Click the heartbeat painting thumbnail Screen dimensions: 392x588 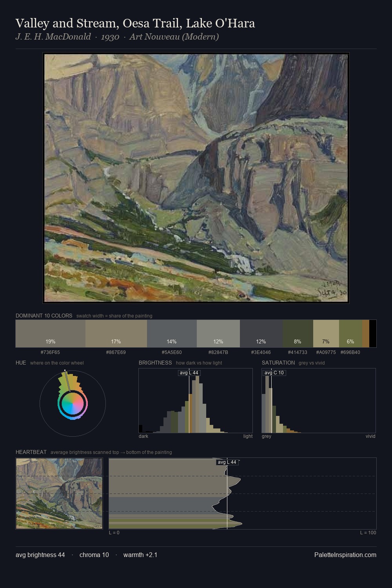tap(59, 494)
